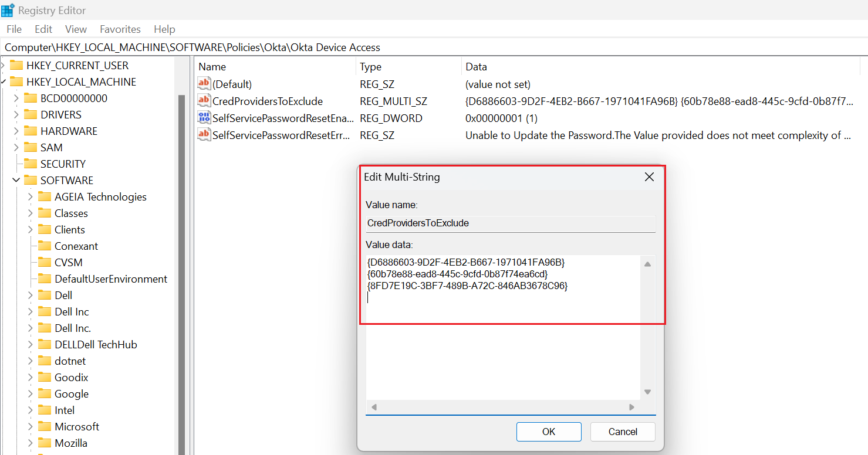Click the Value name field
Viewport: 868px width, 455px height.
510,223
